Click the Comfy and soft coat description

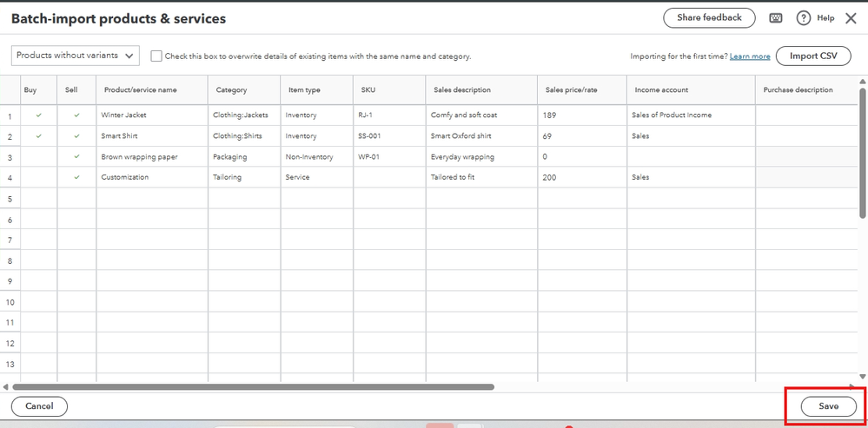pyautogui.click(x=481, y=115)
